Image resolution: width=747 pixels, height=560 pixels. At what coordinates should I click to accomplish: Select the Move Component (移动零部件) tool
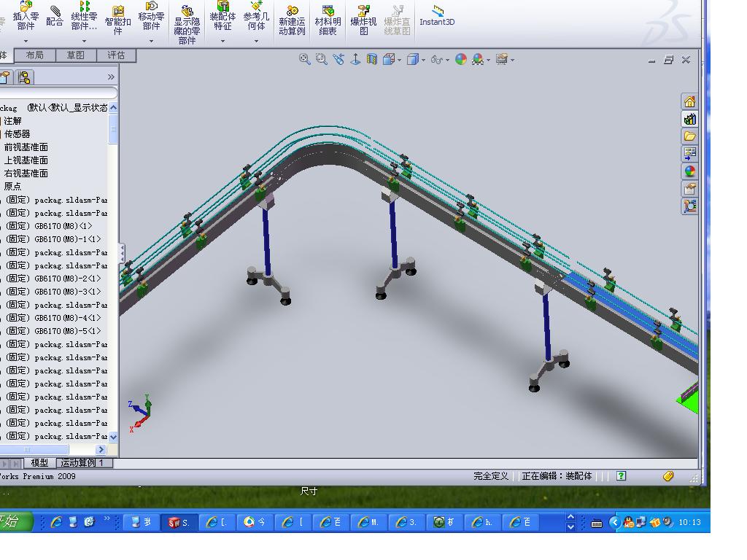[x=151, y=17]
